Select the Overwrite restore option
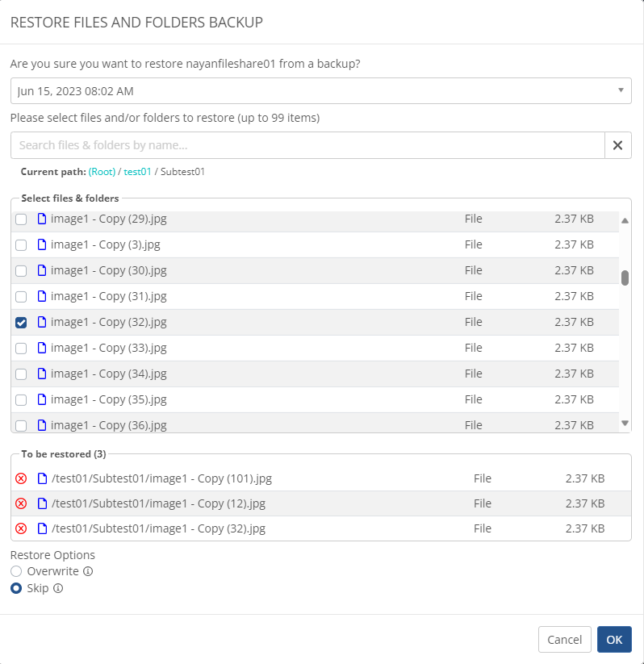Image resolution: width=644 pixels, height=664 pixels. pyautogui.click(x=16, y=571)
